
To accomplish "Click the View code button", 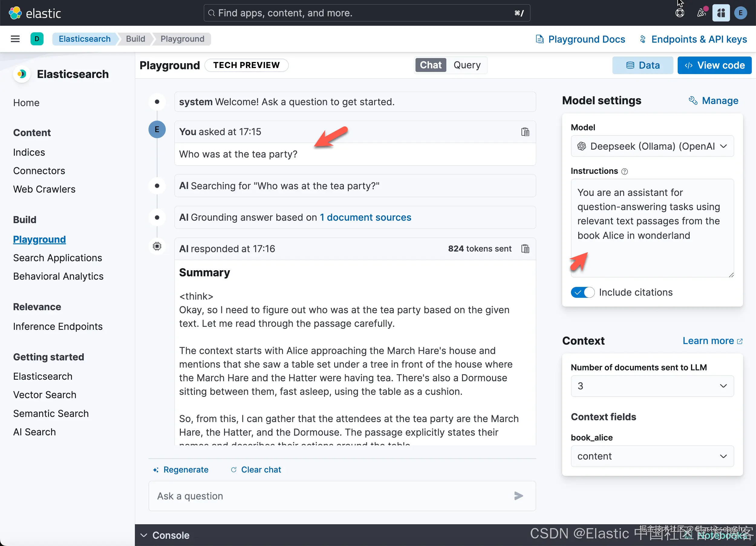I will coord(714,65).
